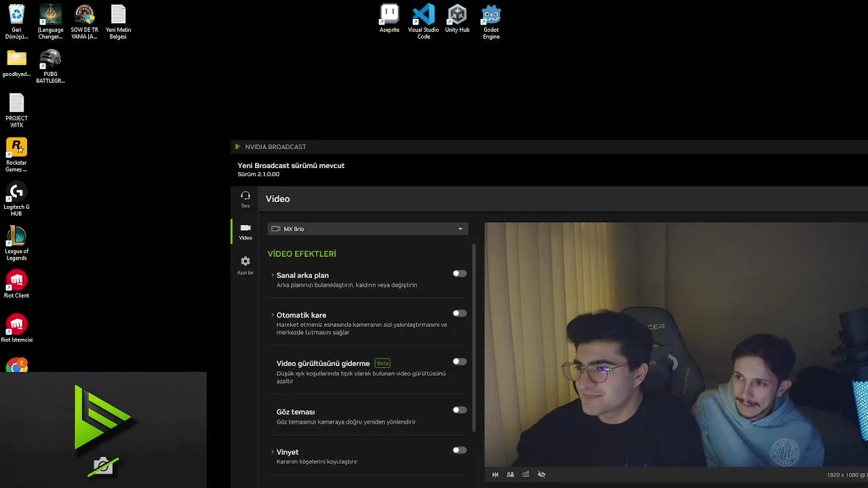Click the Yeni Broadcast sürümü mevcut notice

point(291,165)
